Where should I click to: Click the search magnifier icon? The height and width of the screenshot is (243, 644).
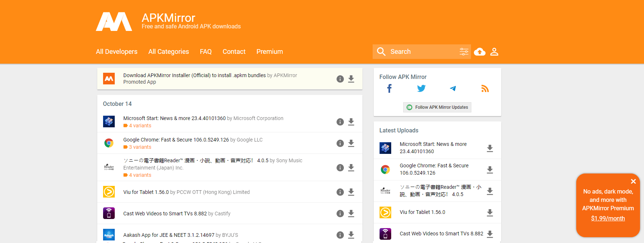tap(381, 52)
